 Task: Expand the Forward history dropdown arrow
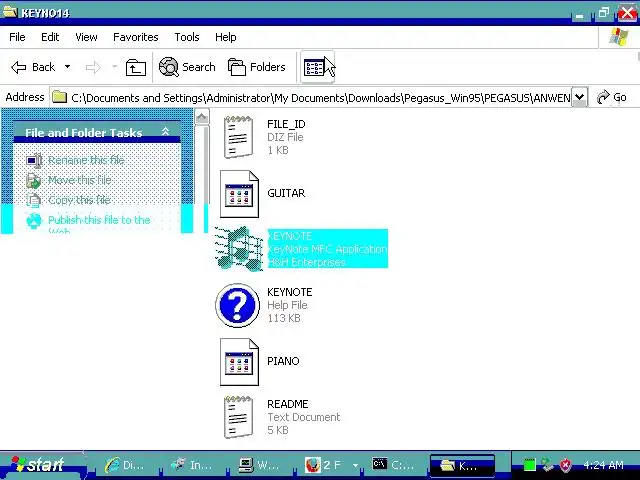click(x=115, y=67)
